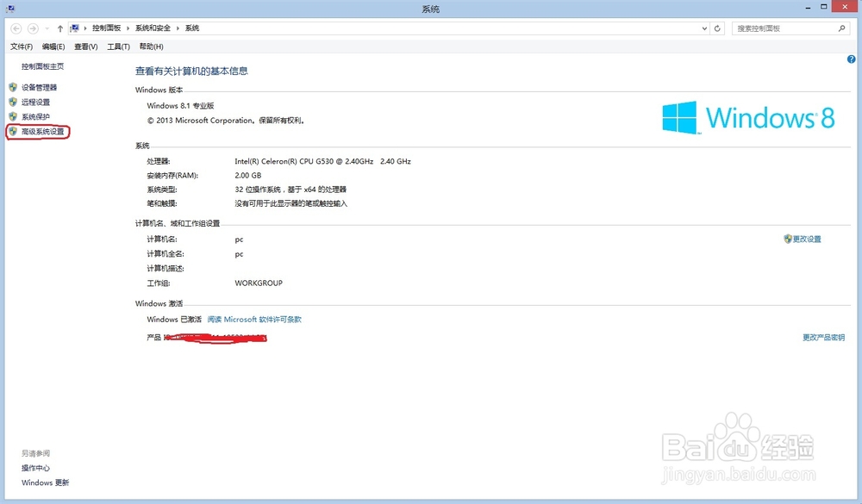862x504 pixels.
Task: Select 32 位操作系统 system type text
Action: [290, 189]
